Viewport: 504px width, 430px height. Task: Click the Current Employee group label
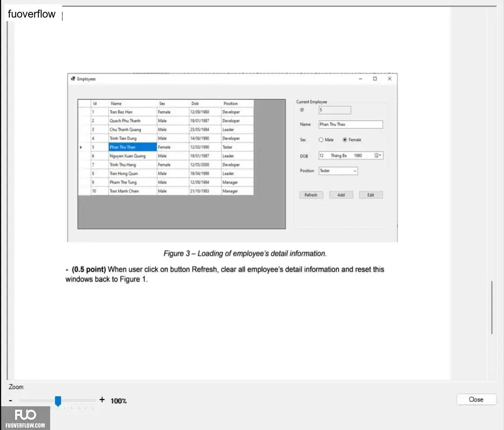[312, 102]
